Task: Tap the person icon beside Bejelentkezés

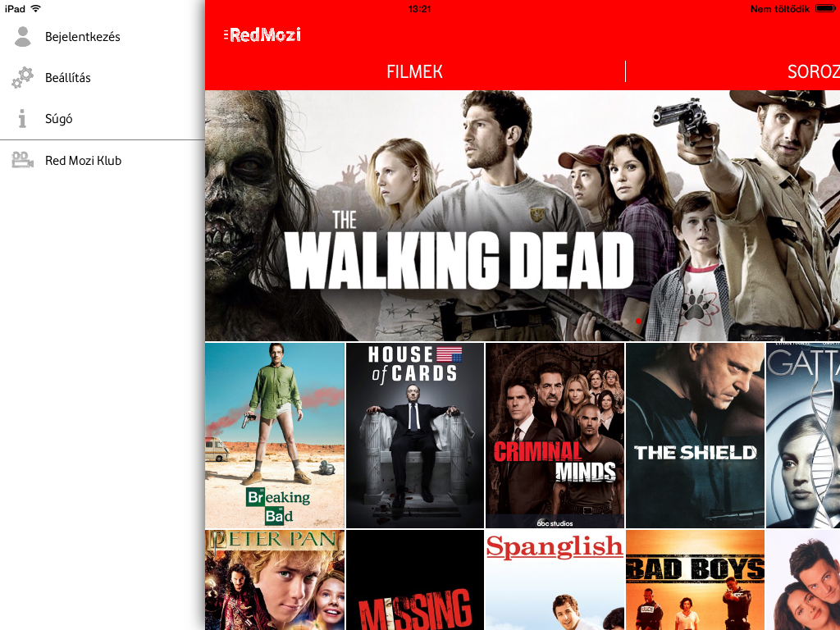Action: tap(23, 37)
